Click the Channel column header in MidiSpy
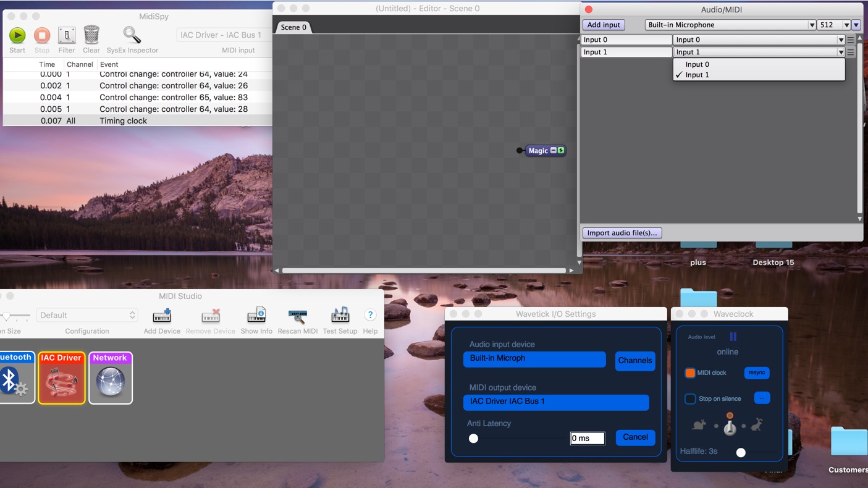This screenshot has height=488, width=868. (x=80, y=64)
